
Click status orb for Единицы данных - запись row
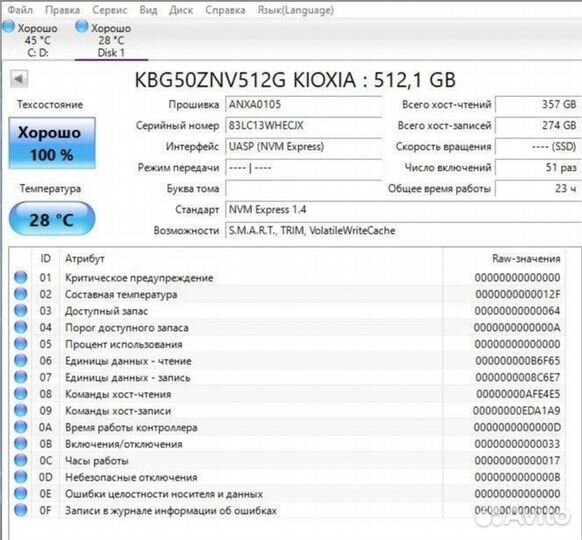point(21,377)
